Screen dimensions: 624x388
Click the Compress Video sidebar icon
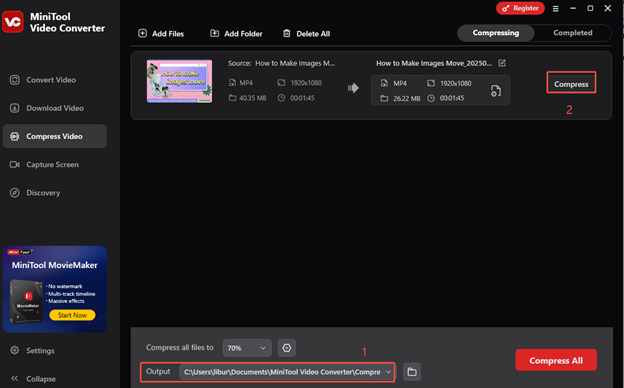tap(15, 136)
